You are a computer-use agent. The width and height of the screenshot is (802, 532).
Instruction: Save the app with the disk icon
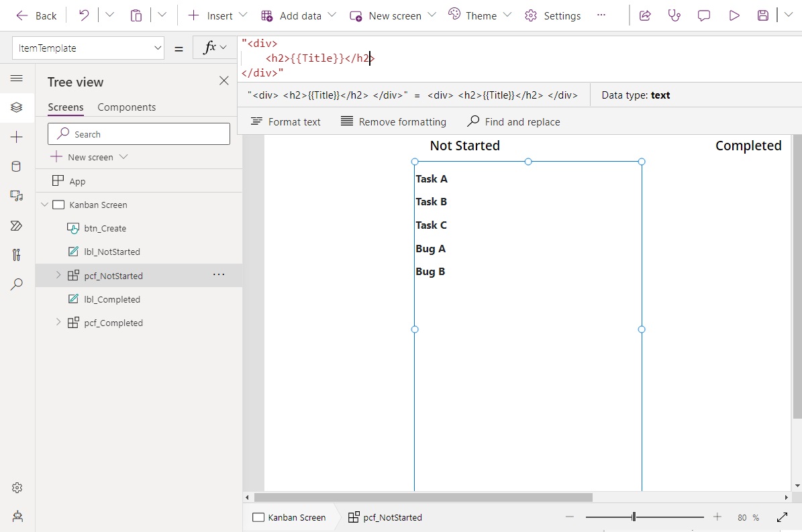tap(762, 15)
